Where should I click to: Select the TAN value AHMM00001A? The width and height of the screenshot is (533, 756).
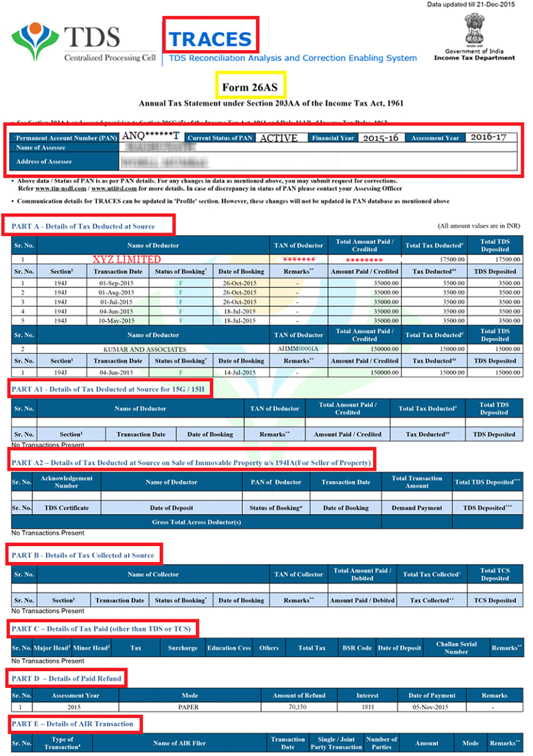click(298, 349)
